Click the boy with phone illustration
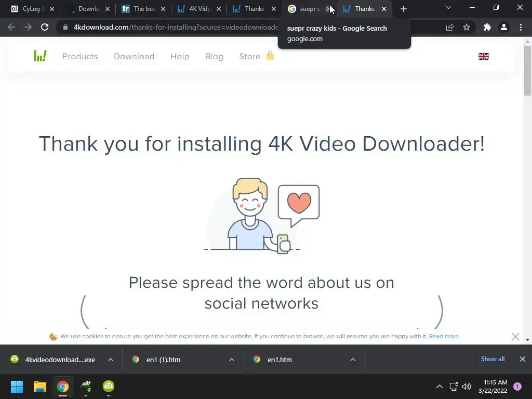Screen dimensions: 532x399 click(x=263, y=216)
